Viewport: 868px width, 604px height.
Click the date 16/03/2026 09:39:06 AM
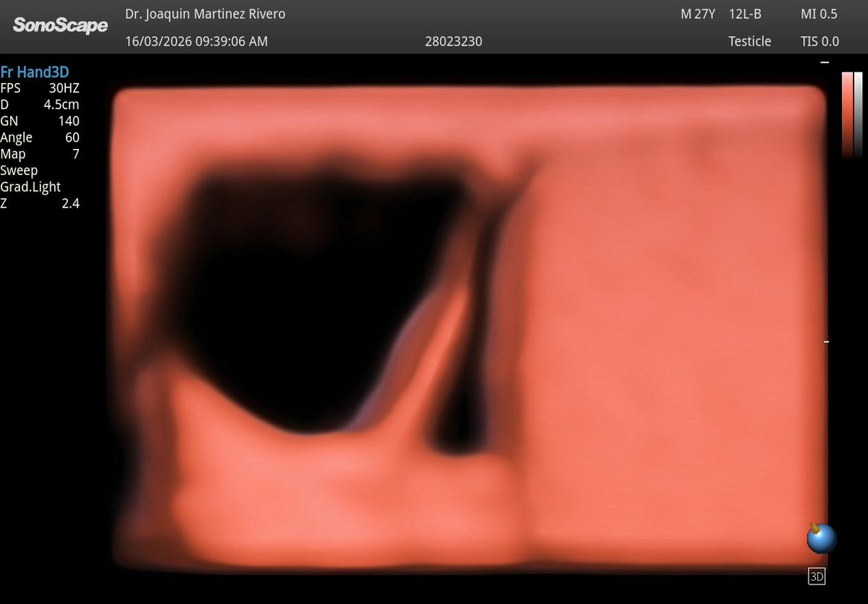tap(196, 41)
